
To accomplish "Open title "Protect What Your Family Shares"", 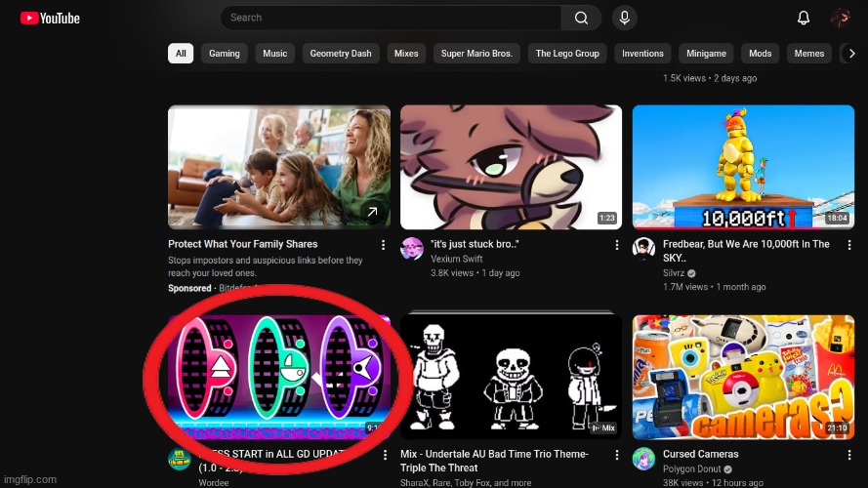I will coord(243,244).
